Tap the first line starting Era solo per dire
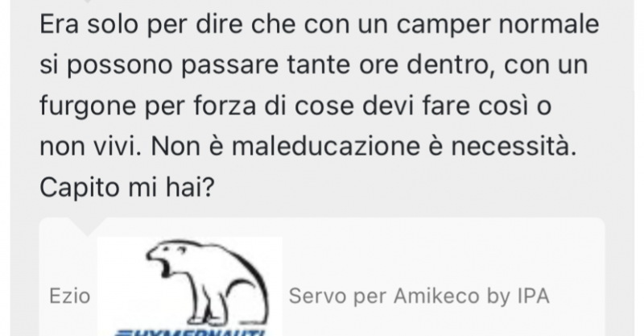644x336 pixels. pos(319,25)
